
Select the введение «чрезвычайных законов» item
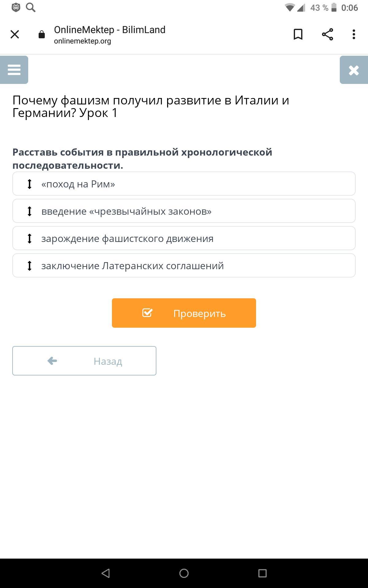(184, 211)
